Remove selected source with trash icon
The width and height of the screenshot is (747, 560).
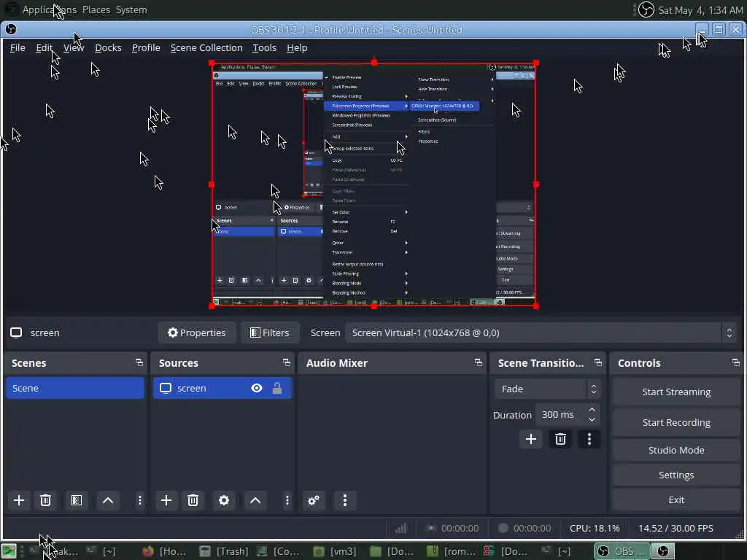pos(193,500)
